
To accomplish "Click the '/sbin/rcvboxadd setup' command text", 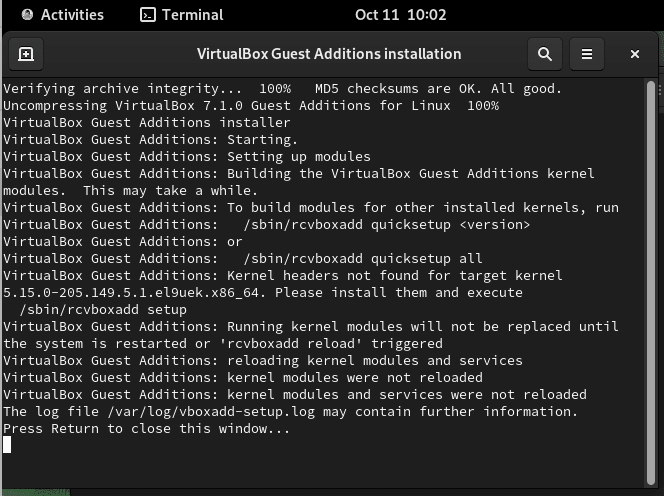I will [x=103, y=310].
